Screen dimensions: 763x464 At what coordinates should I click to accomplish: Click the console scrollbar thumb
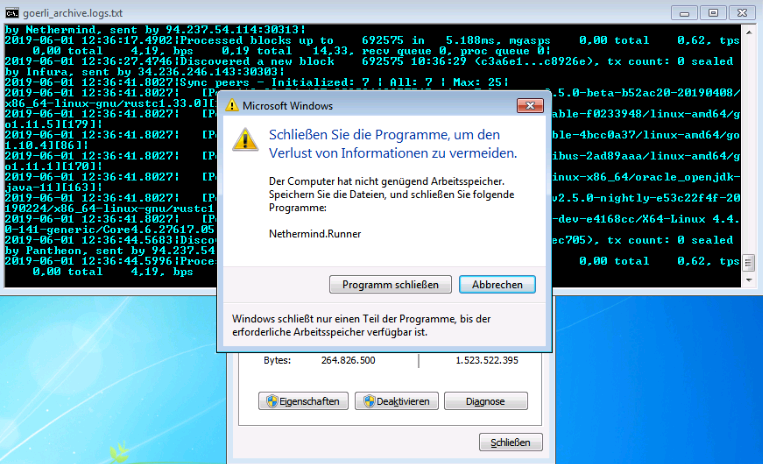(748, 263)
